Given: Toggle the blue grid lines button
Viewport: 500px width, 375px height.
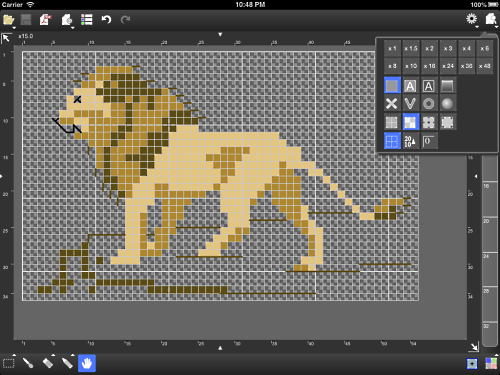Looking at the screenshot, I should point(392,141).
